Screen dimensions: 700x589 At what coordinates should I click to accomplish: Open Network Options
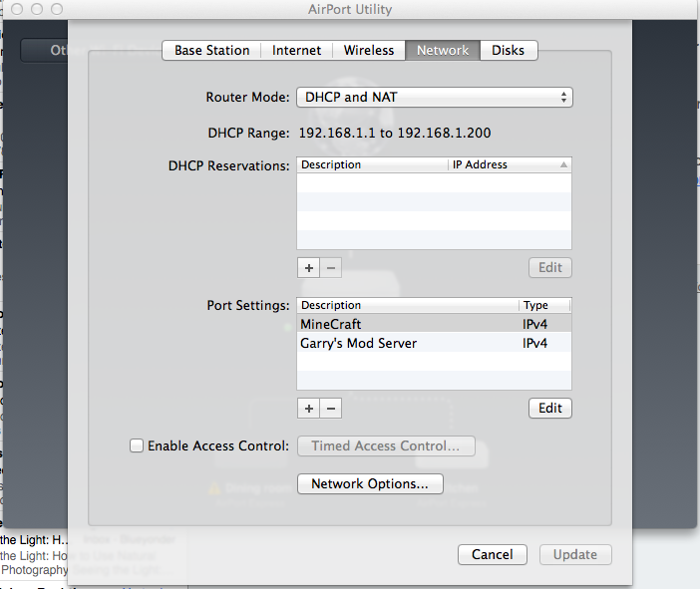click(370, 484)
